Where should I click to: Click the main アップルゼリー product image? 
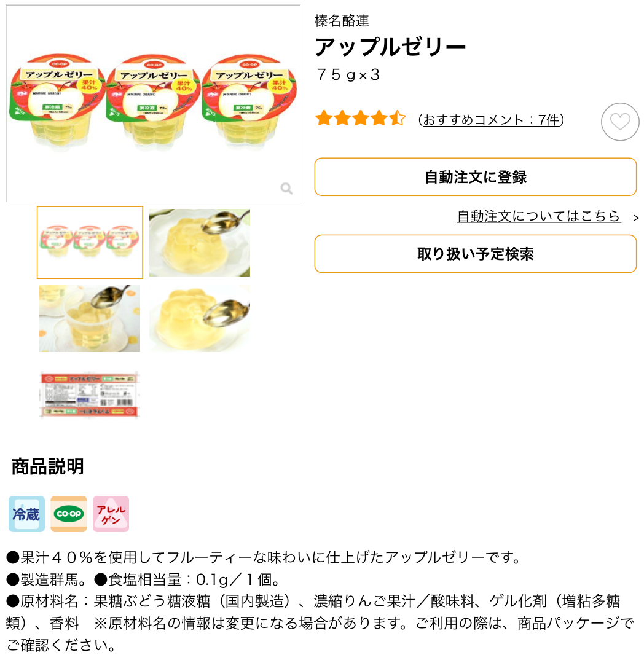tap(153, 103)
